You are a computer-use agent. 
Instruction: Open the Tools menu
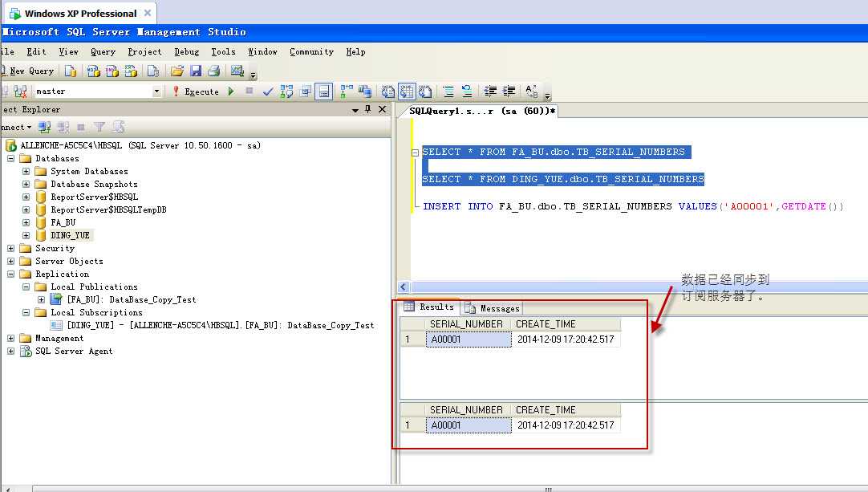coord(223,51)
